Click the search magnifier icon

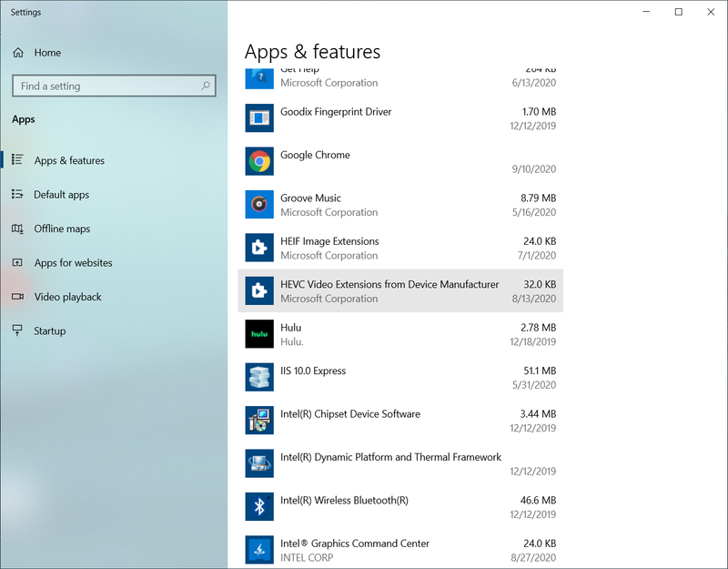[206, 86]
